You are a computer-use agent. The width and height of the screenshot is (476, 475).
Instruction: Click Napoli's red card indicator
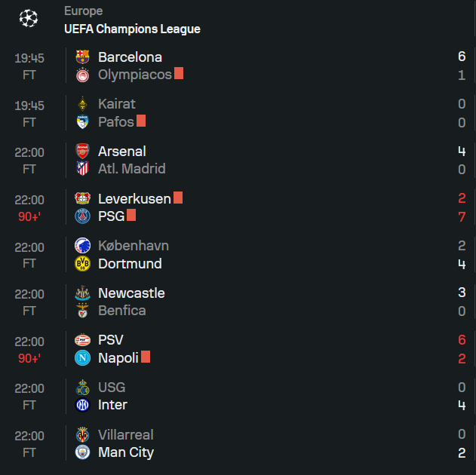146,357
